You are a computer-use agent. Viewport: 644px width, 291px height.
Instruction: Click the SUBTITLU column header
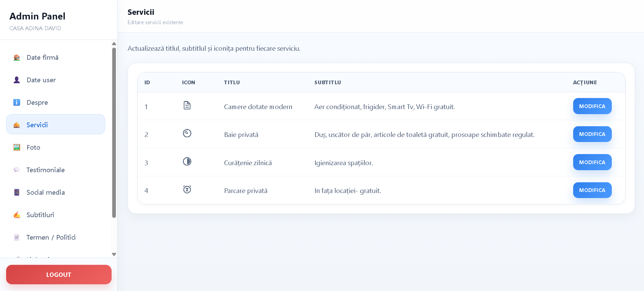pyautogui.click(x=328, y=82)
